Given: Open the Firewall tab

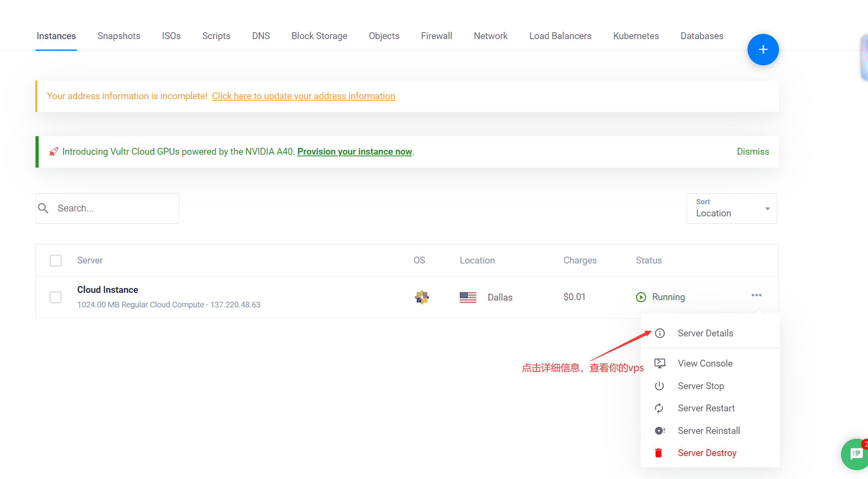Looking at the screenshot, I should (436, 36).
